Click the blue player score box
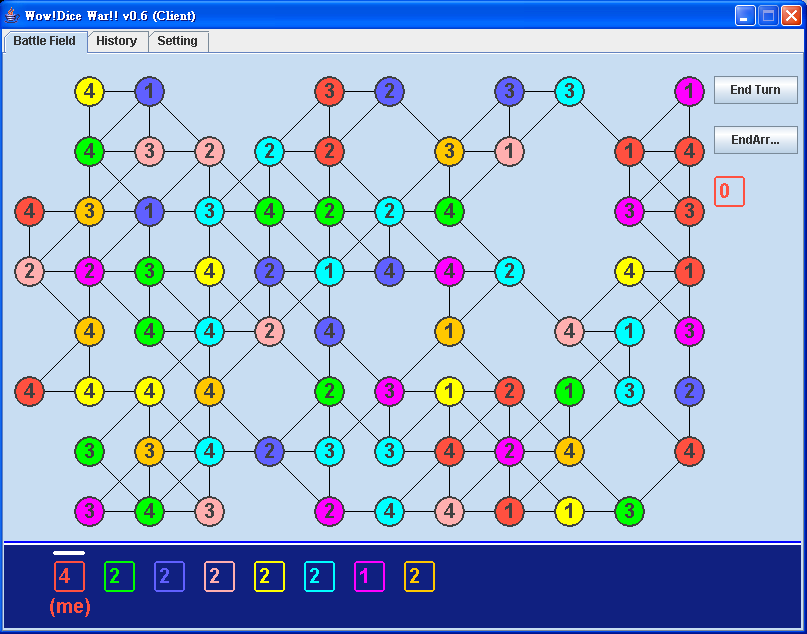The width and height of the screenshot is (807, 634). (169, 576)
